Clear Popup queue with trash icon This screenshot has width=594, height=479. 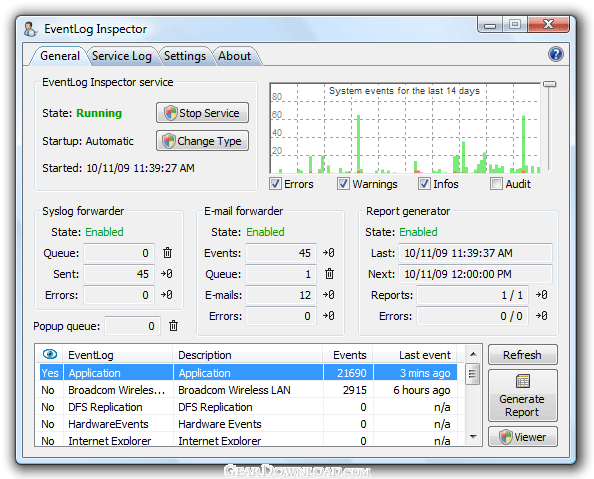[x=173, y=326]
